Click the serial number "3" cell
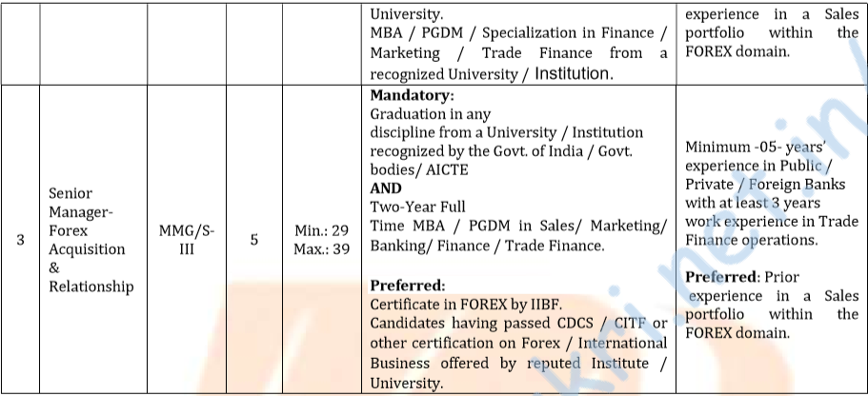The height and width of the screenshot is (396, 868). click(x=20, y=240)
